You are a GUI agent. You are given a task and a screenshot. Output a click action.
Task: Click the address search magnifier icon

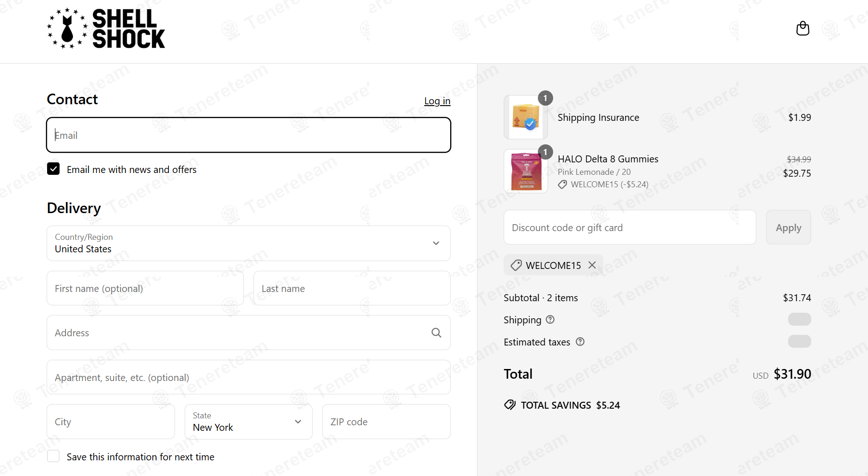coord(436,333)
